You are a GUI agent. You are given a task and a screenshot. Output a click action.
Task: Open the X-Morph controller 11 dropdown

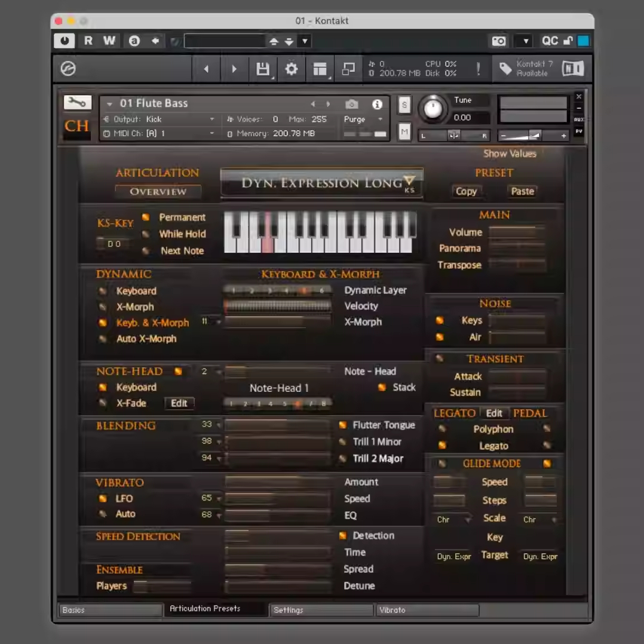(x=211, y=321)
